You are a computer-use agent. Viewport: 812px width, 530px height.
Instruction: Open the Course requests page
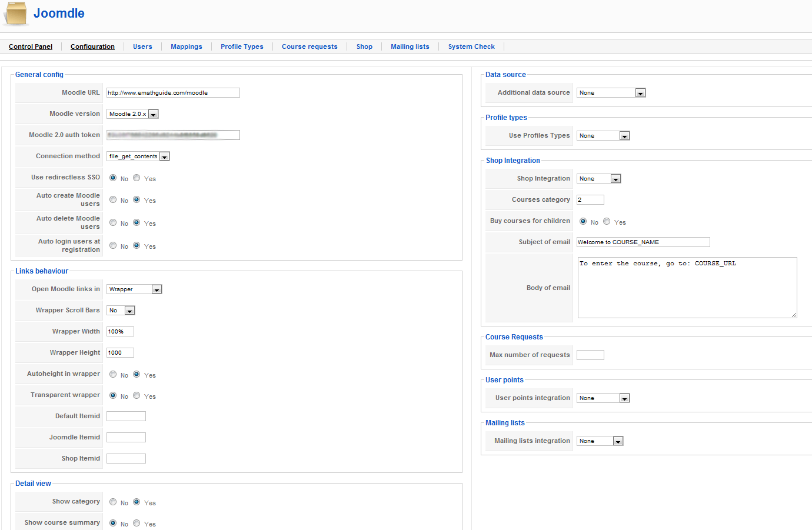click(x=310, y=46)
